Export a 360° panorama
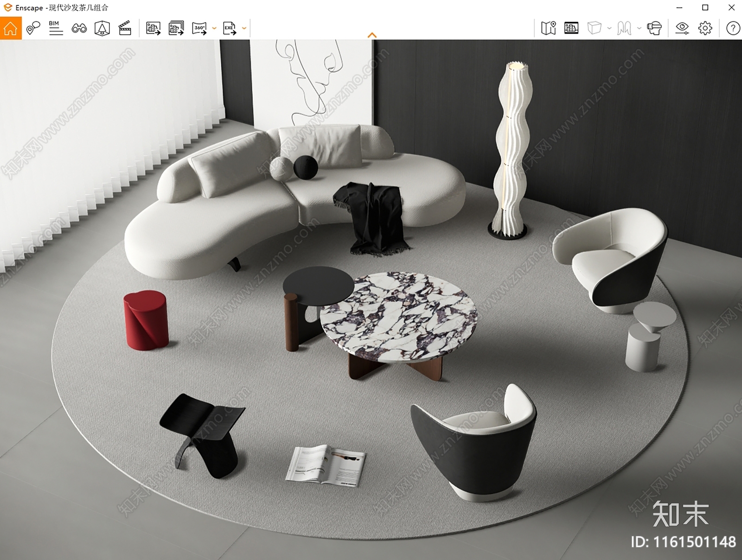This screenshot has height=560, width=742. [199, 28]
